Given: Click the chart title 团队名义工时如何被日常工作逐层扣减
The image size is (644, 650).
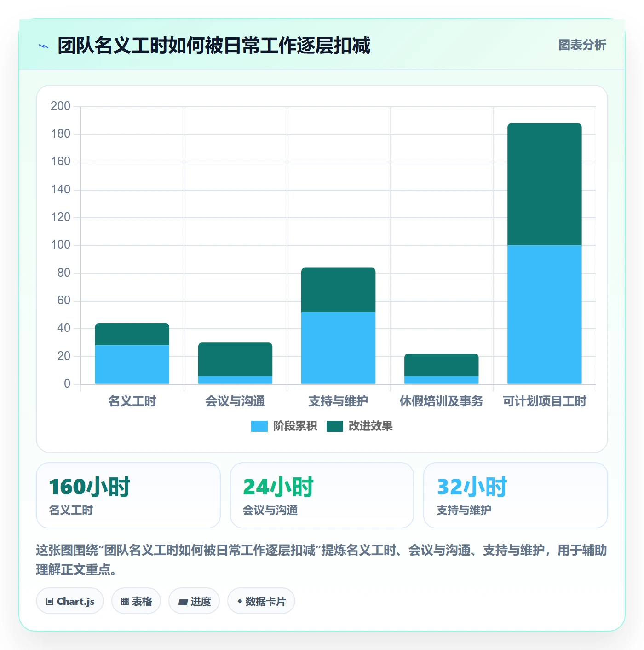Looking at the screenshot, I should coord(214,46).
